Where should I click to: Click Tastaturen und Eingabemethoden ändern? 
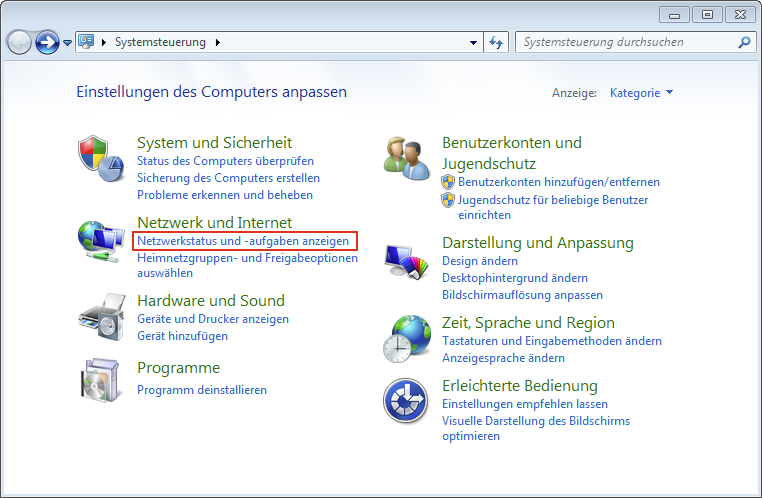pos(552,342)
